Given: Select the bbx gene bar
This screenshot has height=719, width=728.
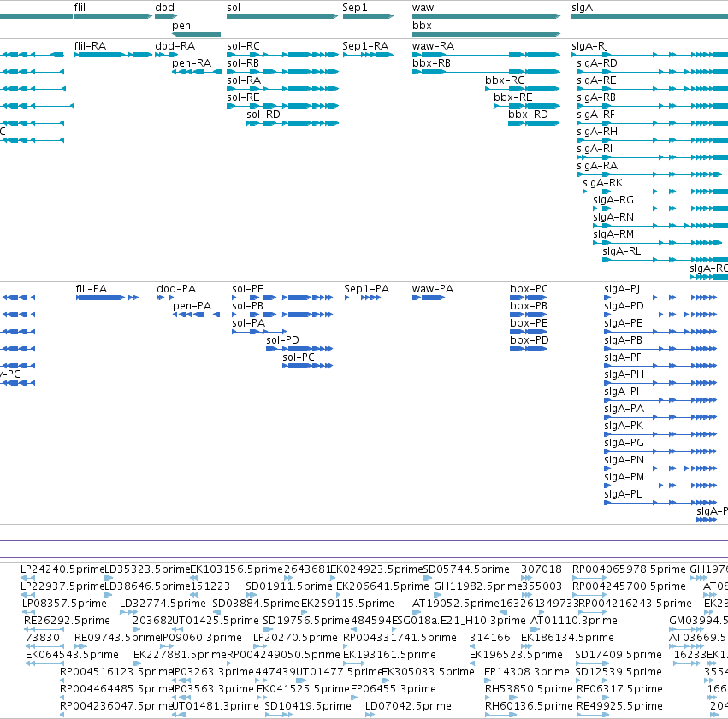Looking at the screenshot, I should pyautogui.click(x=486, y=34).
